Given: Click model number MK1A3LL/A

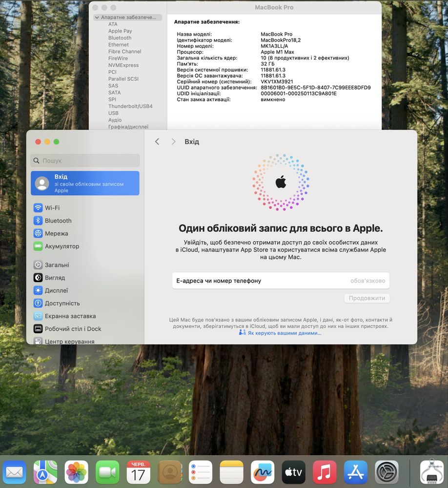Looking at the screenshot, I should pyautogui.click(x=274, y=46).
